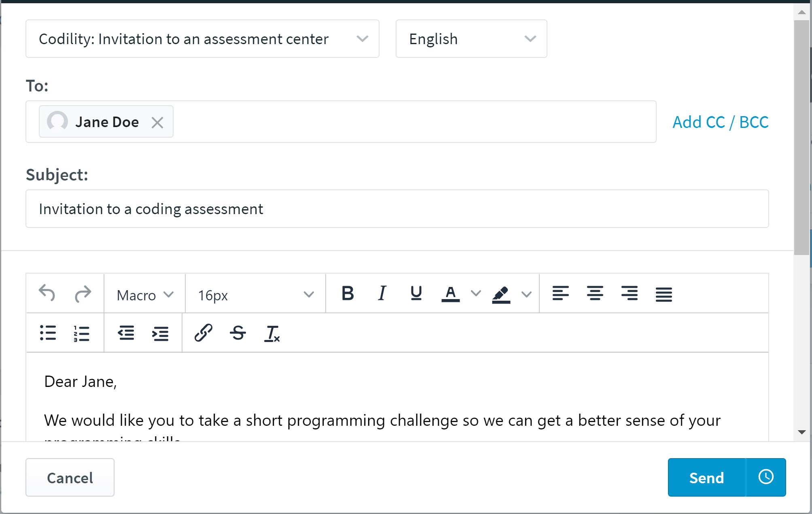Toggle bold formatting
Image resolution: width=812 pixels, height=514 pixels.
(348, 293)
